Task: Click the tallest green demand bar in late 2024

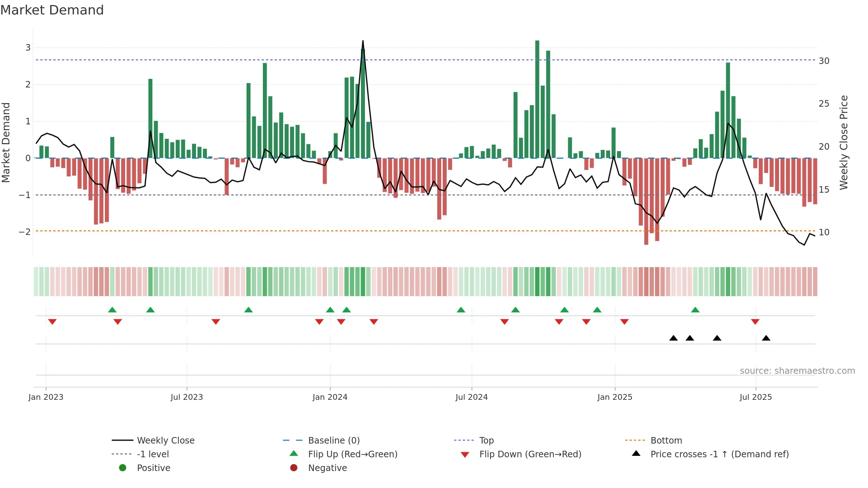Action: pos(537,99)
